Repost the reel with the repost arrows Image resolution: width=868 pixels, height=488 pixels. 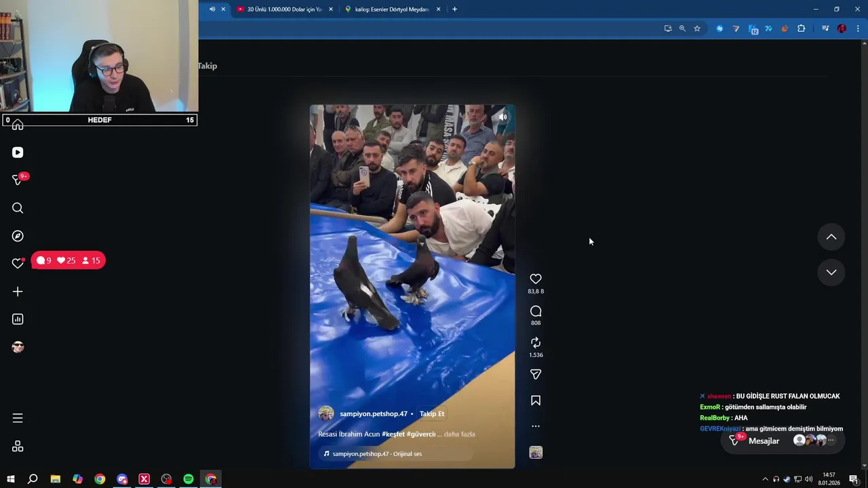point(536,343)
